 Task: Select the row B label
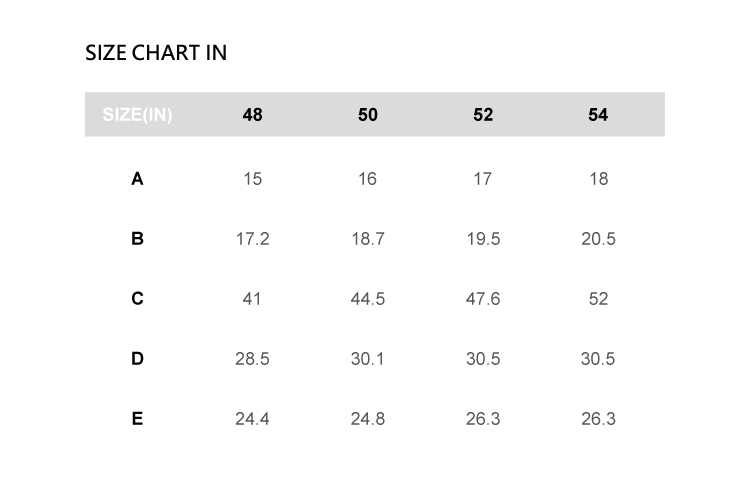coord(137,239)
